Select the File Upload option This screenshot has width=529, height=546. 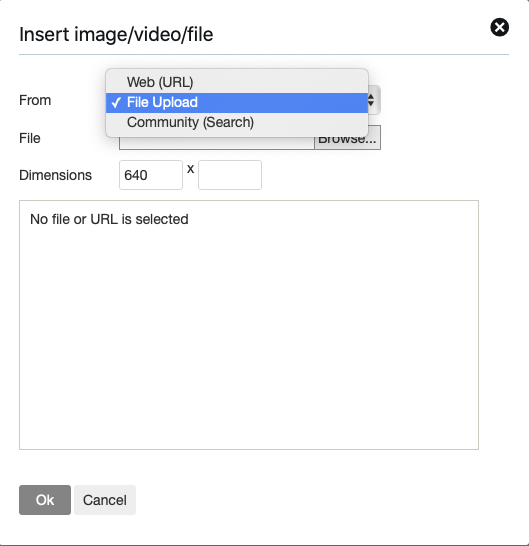[x=237, y=102]
